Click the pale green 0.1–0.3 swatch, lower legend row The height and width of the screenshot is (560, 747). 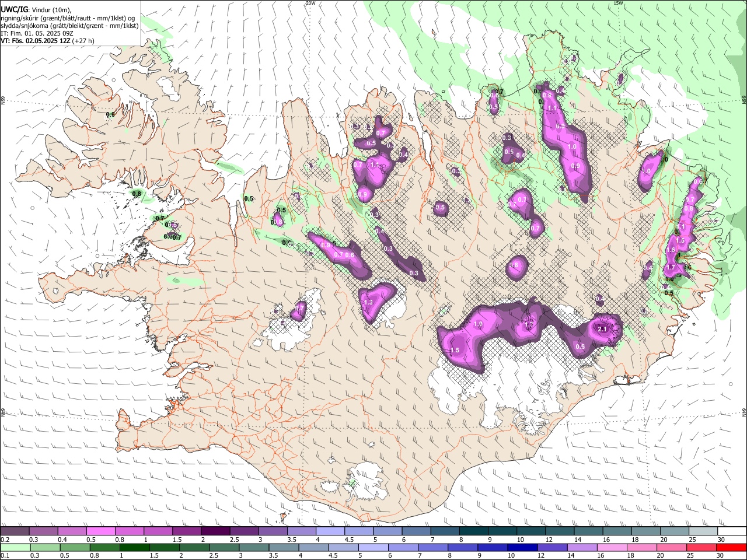(15, 547)
